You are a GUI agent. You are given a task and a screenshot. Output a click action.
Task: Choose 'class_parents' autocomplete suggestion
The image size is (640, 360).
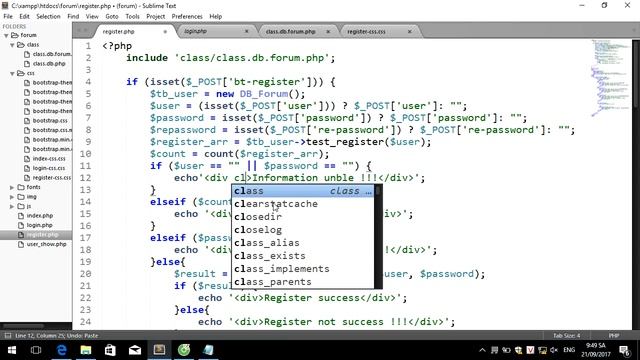tap(303, 282)
